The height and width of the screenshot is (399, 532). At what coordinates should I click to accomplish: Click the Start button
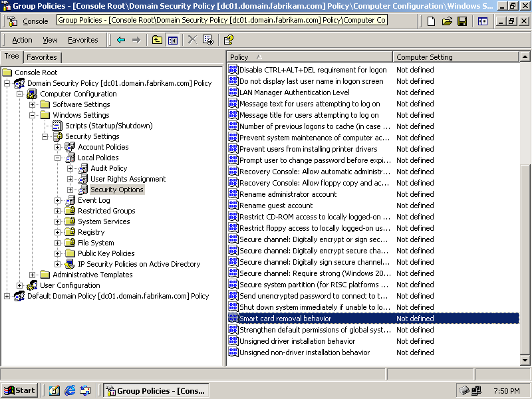tap(20, 390)
